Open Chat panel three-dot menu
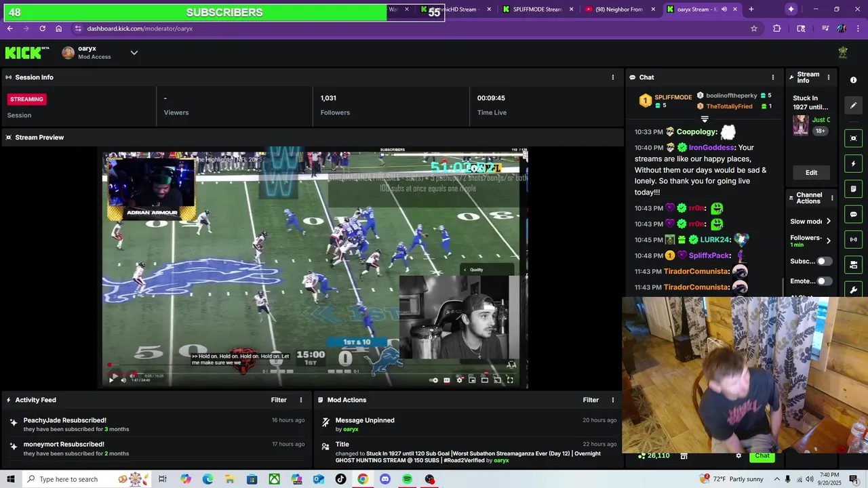 point(772,77)
